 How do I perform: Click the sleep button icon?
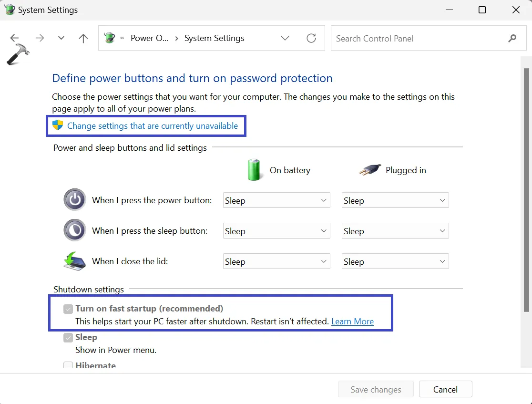tap(74, 230)
